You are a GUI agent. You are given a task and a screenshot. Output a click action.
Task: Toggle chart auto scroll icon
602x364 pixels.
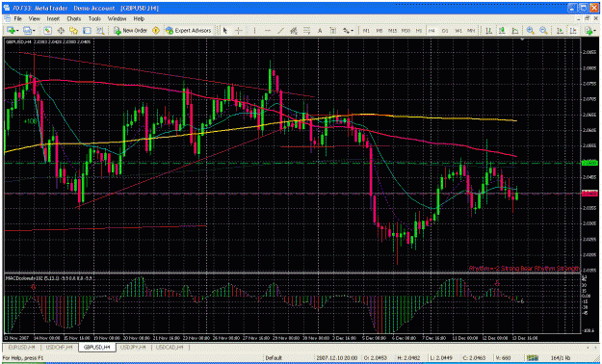coord(561,31)
